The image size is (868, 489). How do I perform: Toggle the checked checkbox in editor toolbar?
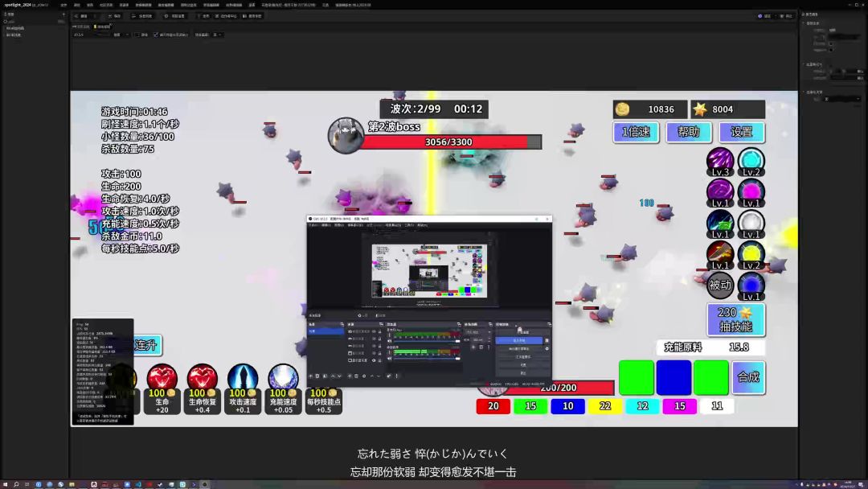156,35
